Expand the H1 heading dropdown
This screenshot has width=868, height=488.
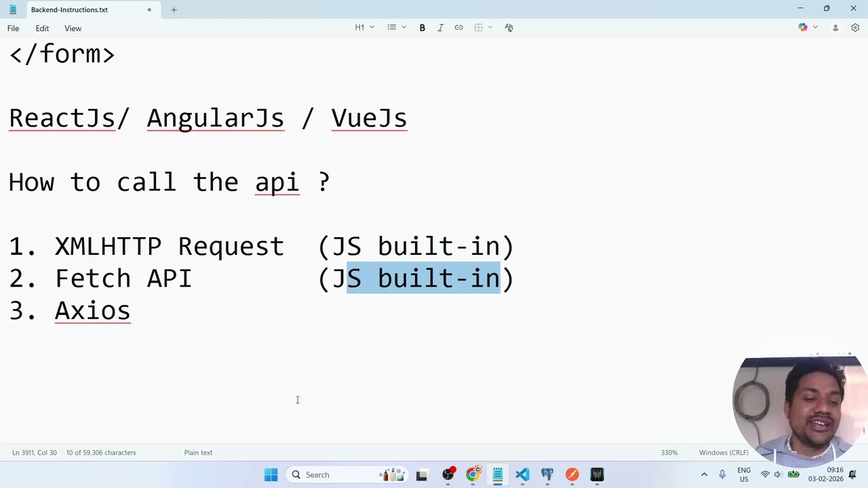pyautogui.click(x=364, y=28)
